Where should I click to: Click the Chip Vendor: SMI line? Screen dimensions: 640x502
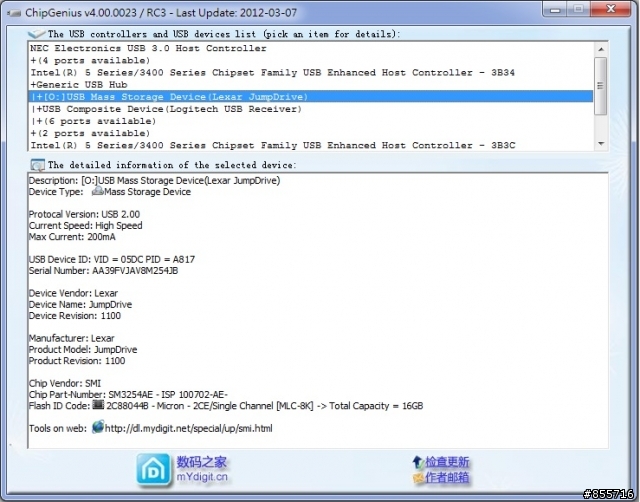click(x=65, y=383)
